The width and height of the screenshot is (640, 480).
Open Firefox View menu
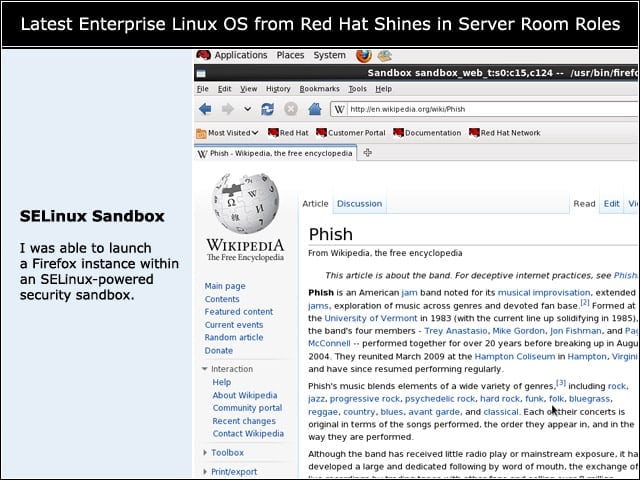point(248,89)
